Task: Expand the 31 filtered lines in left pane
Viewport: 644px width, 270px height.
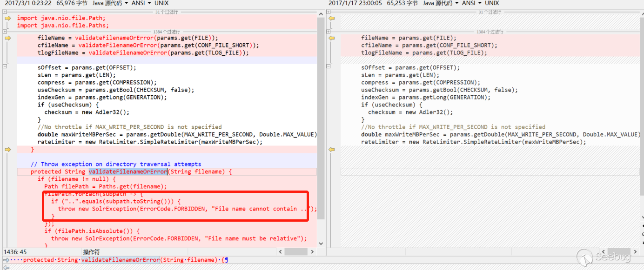Action: click(x=5, y=12)
